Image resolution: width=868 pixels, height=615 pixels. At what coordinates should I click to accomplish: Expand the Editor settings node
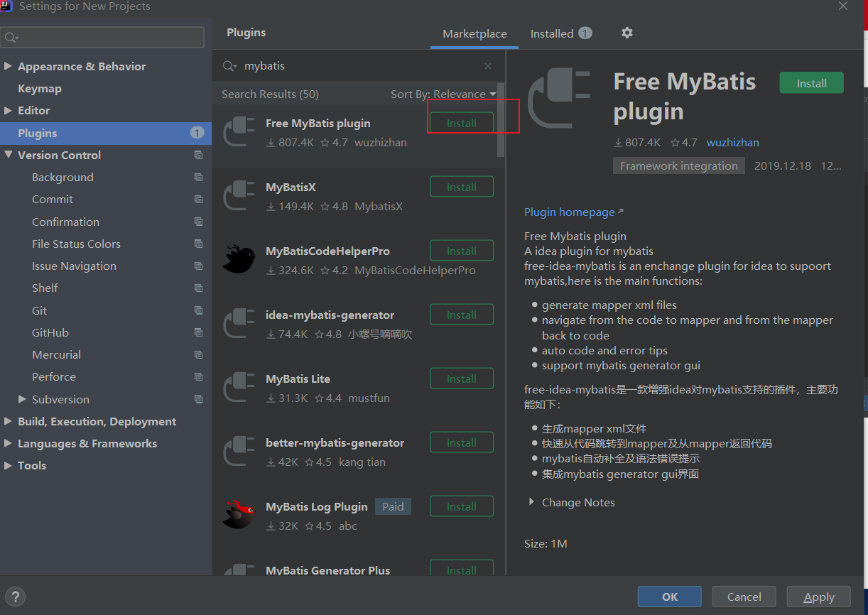9,110
